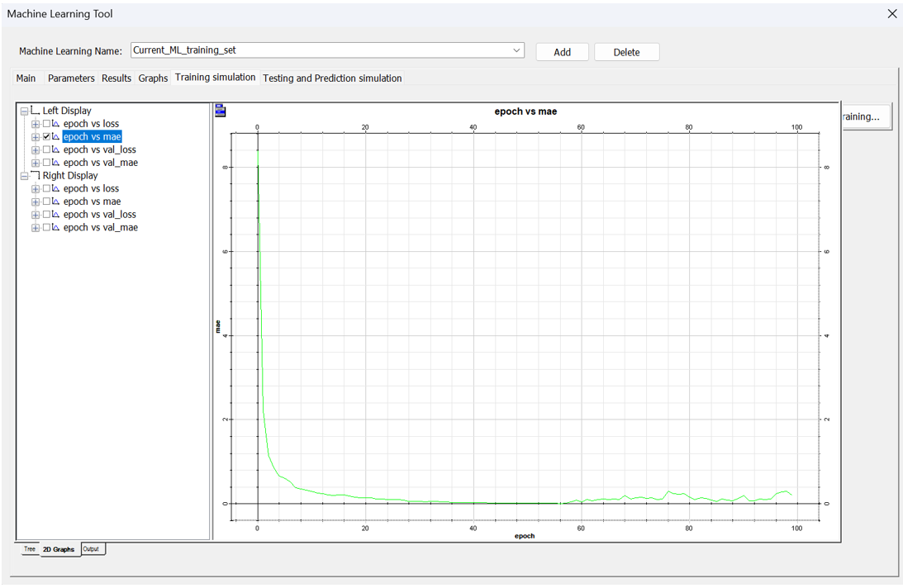Enable epoch vs loss checkbox under Left Display

pos(46,124)
